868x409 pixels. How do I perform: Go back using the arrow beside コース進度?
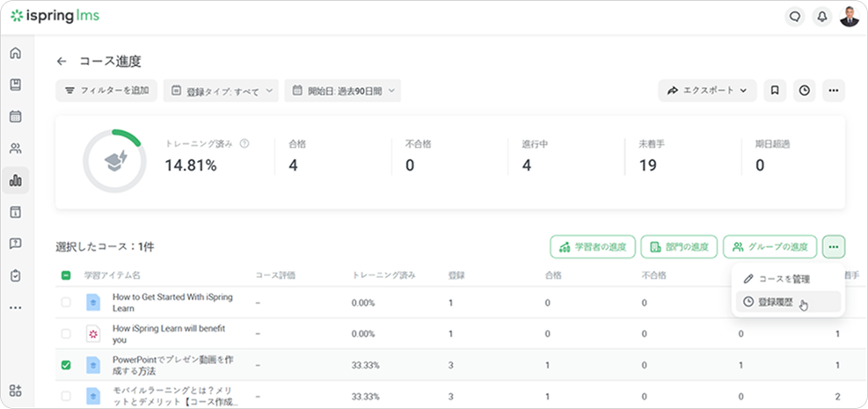coord(62,62)
